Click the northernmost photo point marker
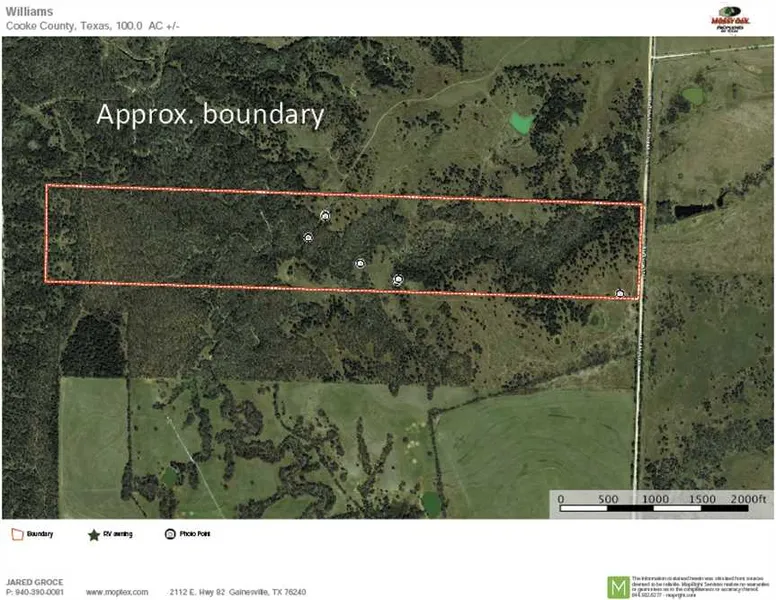This screenshot has width=776, height=600. tap(325, 216)
